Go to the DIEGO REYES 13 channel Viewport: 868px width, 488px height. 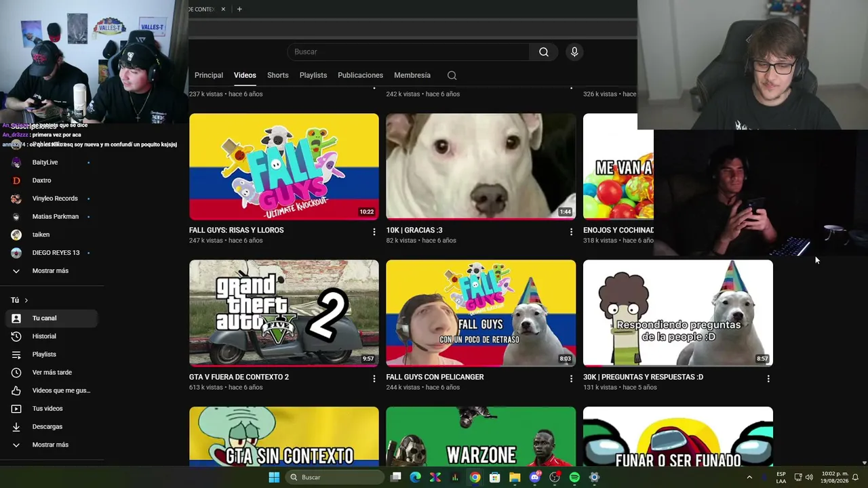click(x=52, y=253)
